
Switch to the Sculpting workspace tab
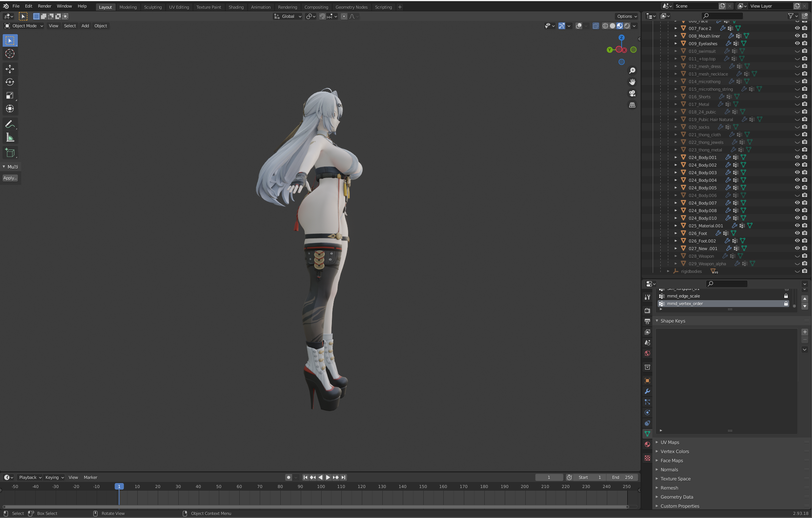coord(153,7)
